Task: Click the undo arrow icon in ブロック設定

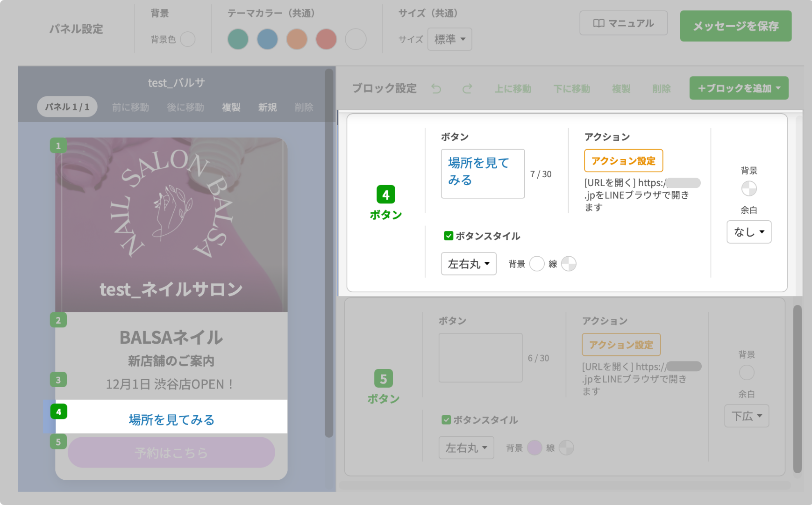Action: (x=437, y=89)
